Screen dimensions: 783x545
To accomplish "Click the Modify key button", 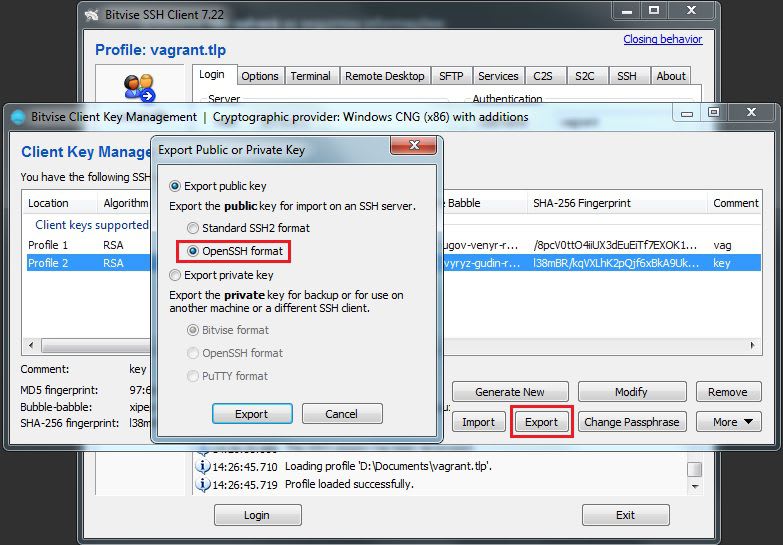I will pyautogui.click(x=632, y=392).
